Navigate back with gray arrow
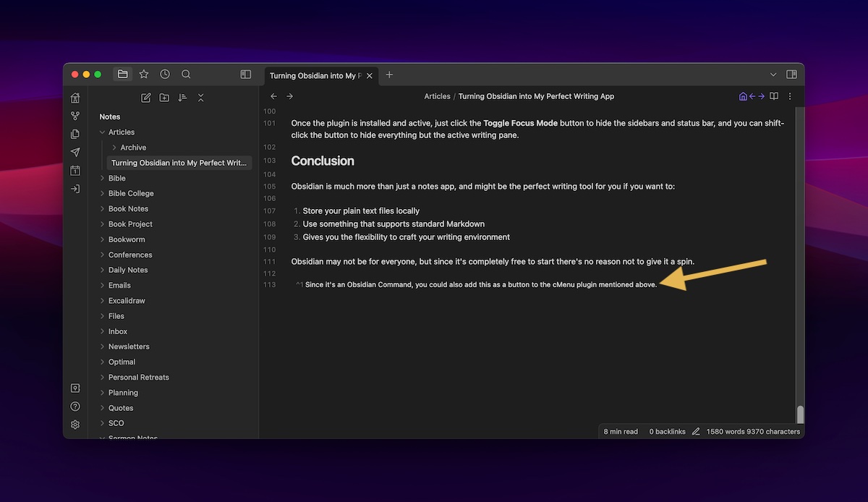Screen dimensions: 868x502 tap(273, 96)
